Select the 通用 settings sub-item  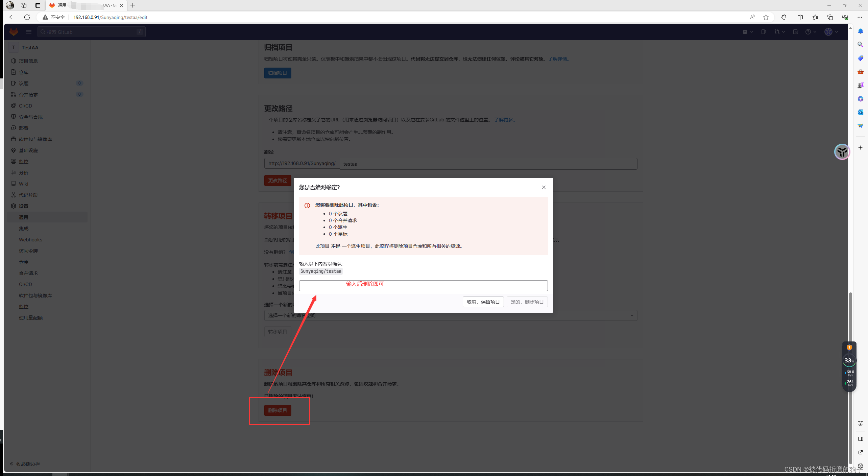(47, 217)
